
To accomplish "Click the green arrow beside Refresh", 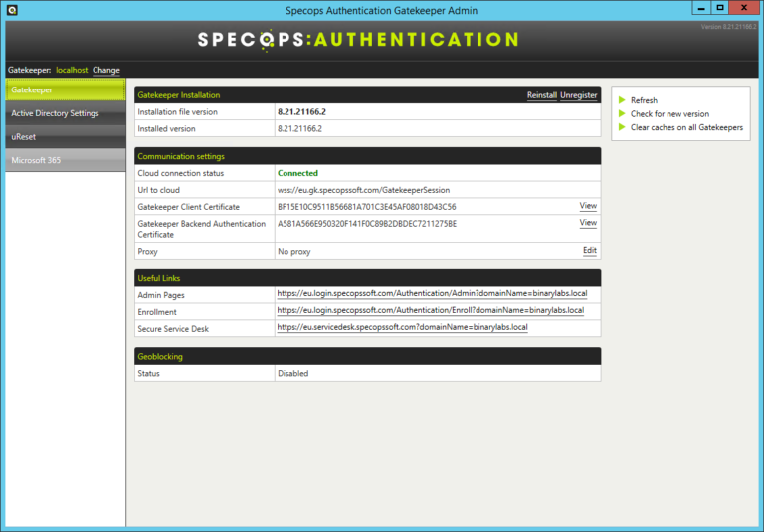I will coord(622,100).
